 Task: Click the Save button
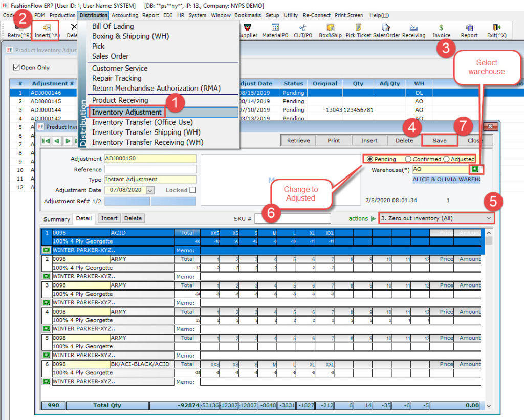pyautogui.click(x=439, y=140)
